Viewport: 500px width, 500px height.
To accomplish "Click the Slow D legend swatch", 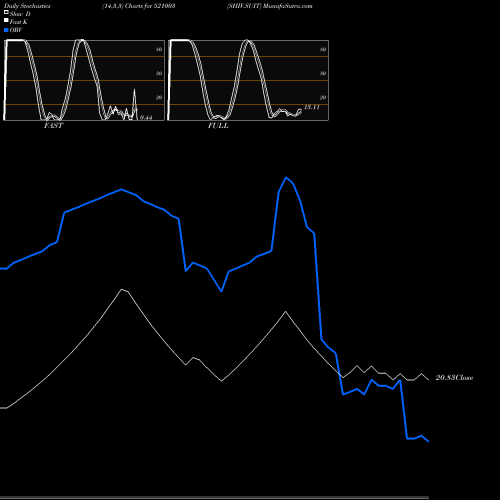I will (6, 12).
